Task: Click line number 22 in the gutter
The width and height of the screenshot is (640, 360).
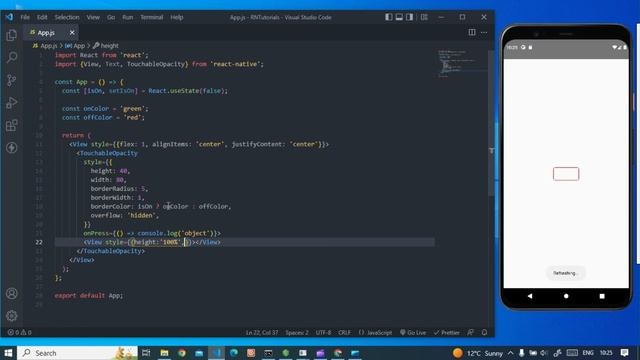Action: point(39,242)
